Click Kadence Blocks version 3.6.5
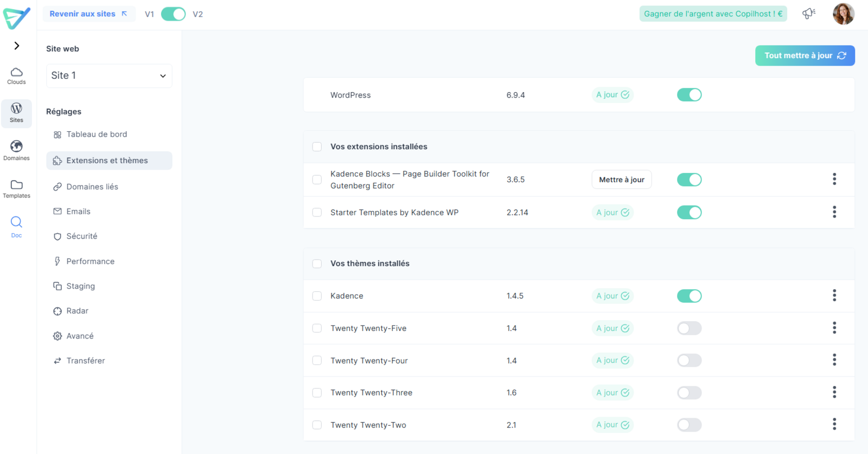 tap(515, 180)
